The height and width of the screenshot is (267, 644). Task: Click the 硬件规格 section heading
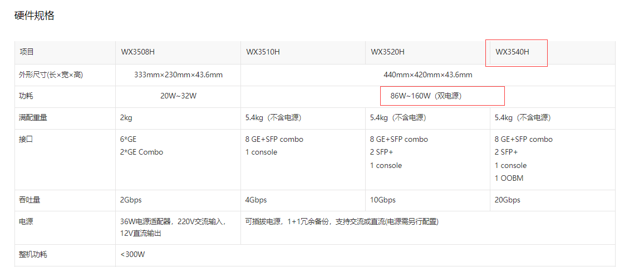(x=34, y=16)
